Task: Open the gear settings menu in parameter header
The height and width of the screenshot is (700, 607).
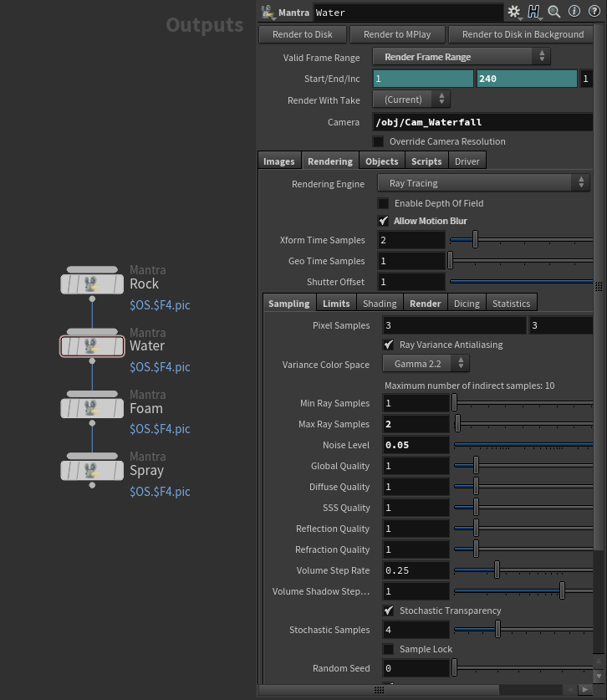Action: [513, 12]
